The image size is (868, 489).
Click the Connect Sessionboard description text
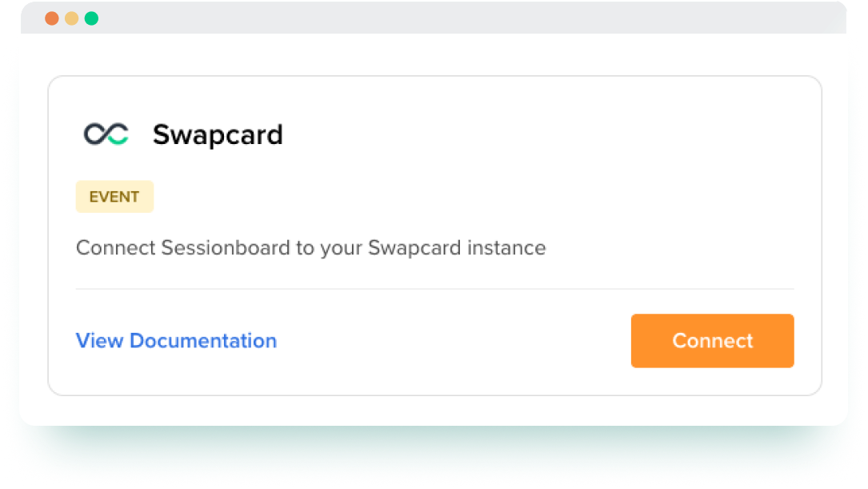point(310,247)
